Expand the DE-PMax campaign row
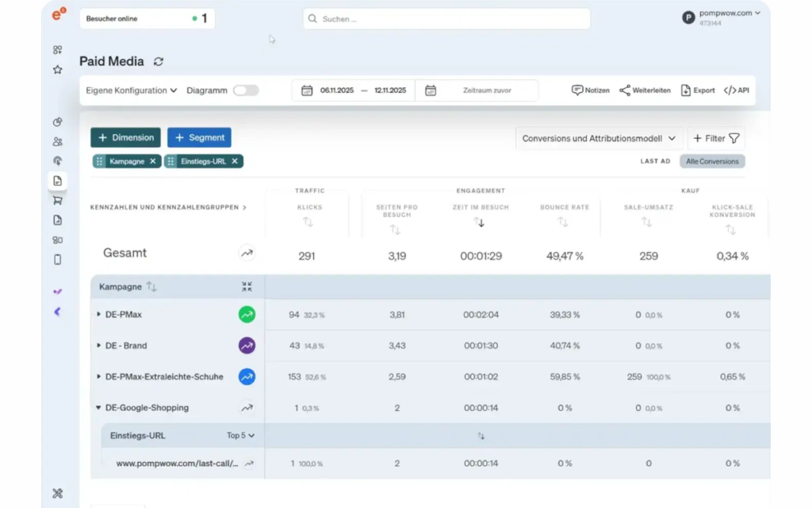 [x=98, y=314]
